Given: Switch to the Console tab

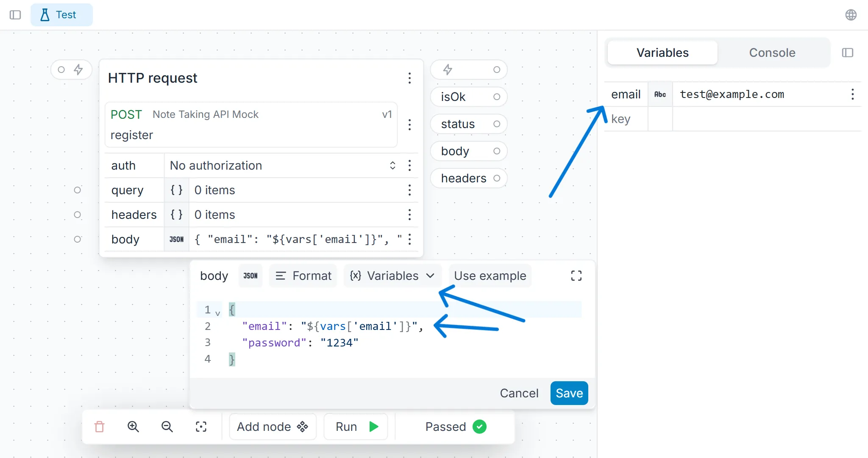Looking at the screenshot, I should tap(772, 53).
